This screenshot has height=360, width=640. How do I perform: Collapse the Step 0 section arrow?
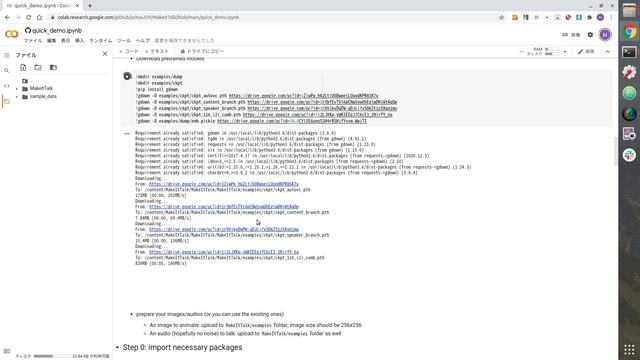click(118, 347)
